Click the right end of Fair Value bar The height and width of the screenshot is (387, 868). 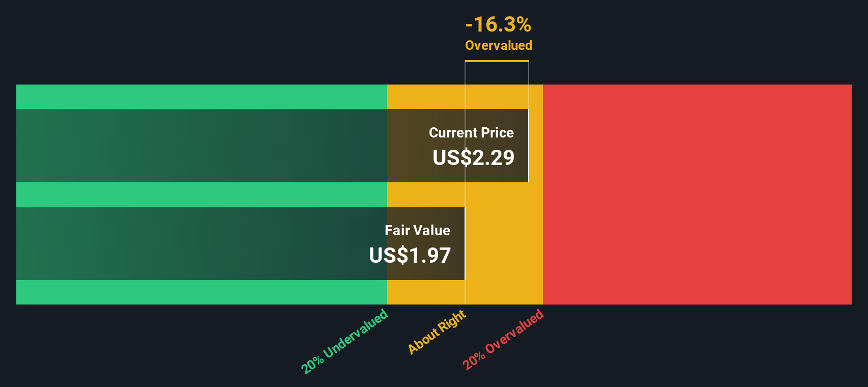[465, 243]
